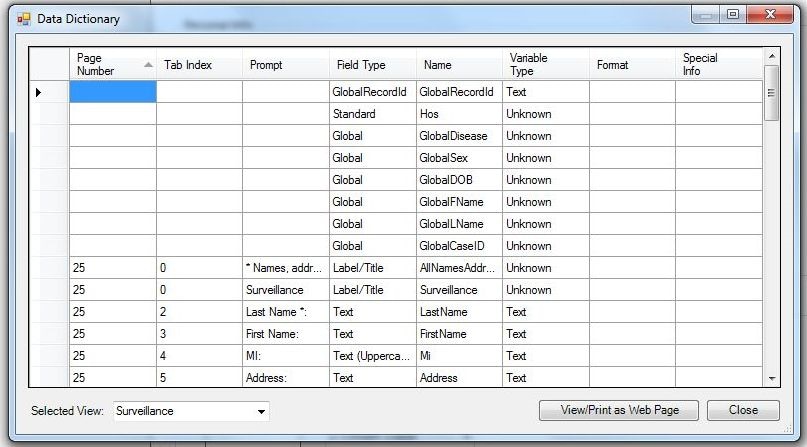This screenshot has height=447, width=807.
Task: Sort by Tab Index column header
Action: 198,65
